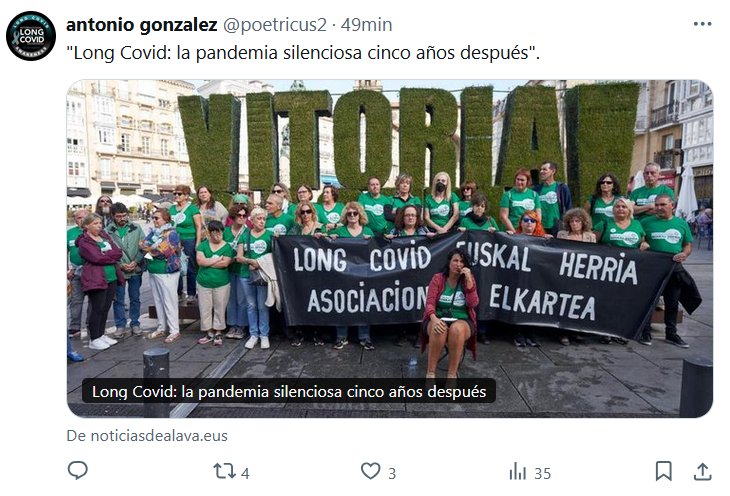Image resolution: width=730 pixels, height=496 pixels.
Task: Open the Long Covid profile avatar
Action: [31, 36]
